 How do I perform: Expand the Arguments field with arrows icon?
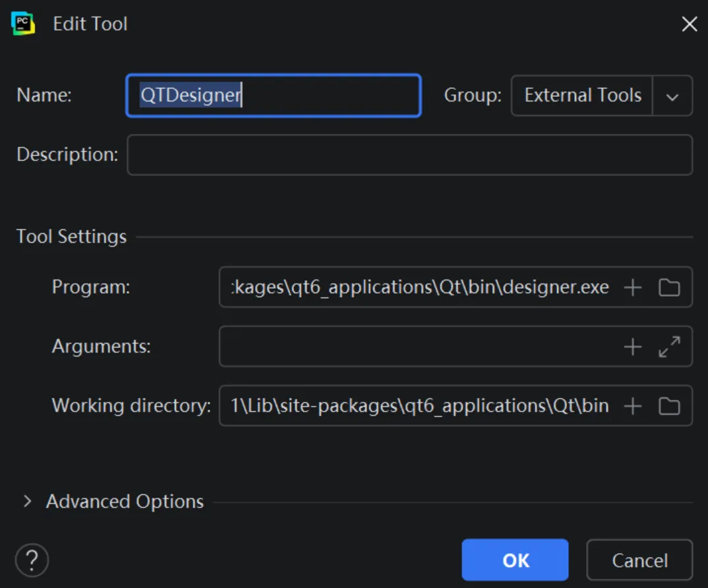[669, 347]
